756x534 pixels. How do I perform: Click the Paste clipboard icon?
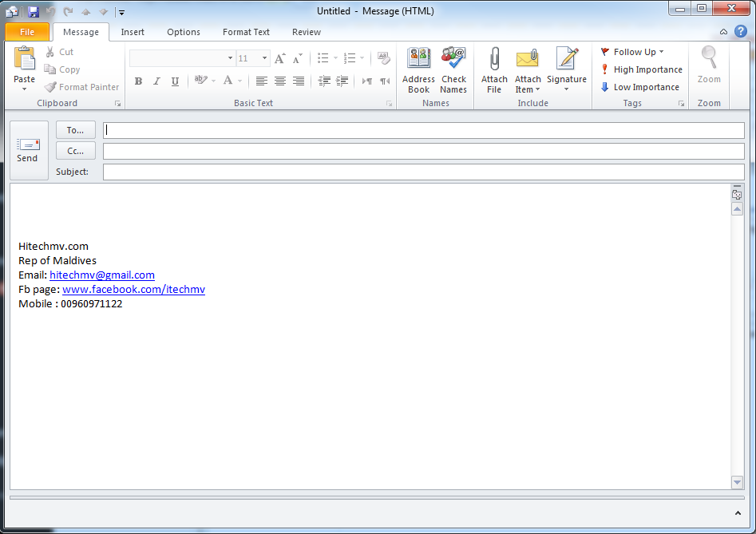point(24,59)
